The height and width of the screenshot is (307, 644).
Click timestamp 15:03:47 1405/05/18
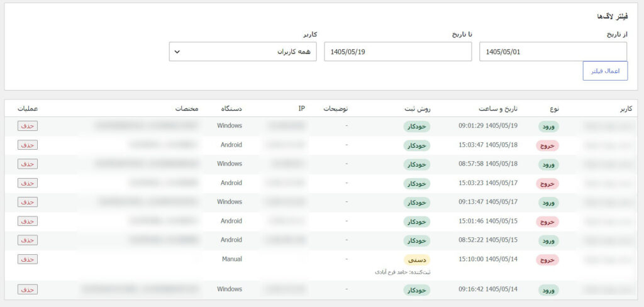click(x=488, y=145)
